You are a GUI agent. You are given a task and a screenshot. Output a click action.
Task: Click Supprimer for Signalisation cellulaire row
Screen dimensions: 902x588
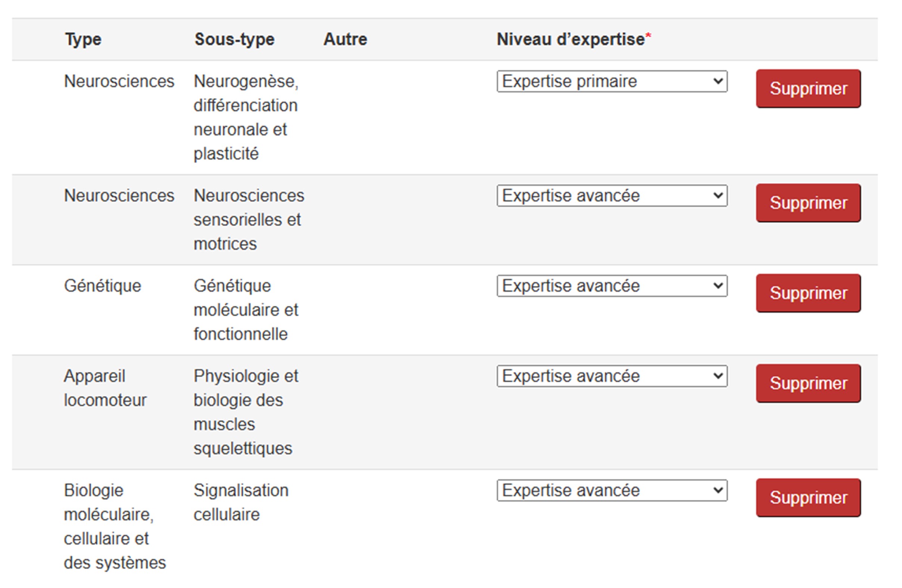point(808,498)
